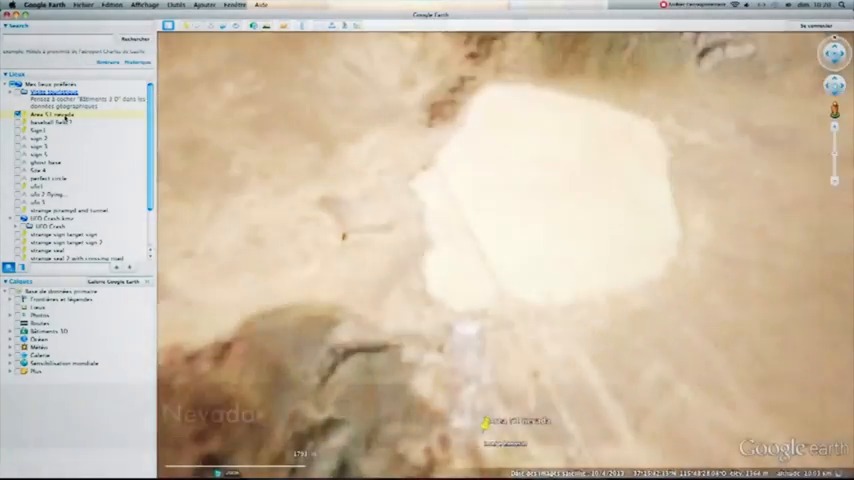The height and width of the screenshot is (480, 854).
Task: Toggle the sidebar using the toolbar button
Action: tap(168, 25)
